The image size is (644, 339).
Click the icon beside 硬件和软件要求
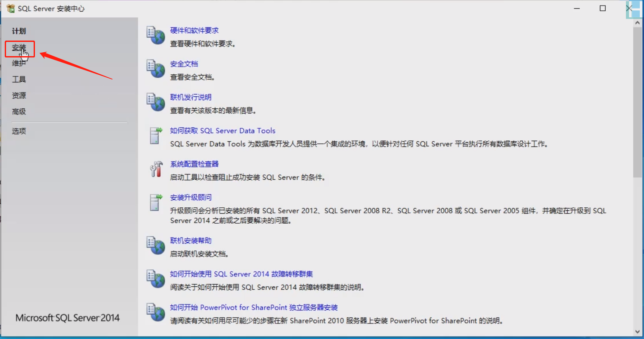[x=156, y=35]
